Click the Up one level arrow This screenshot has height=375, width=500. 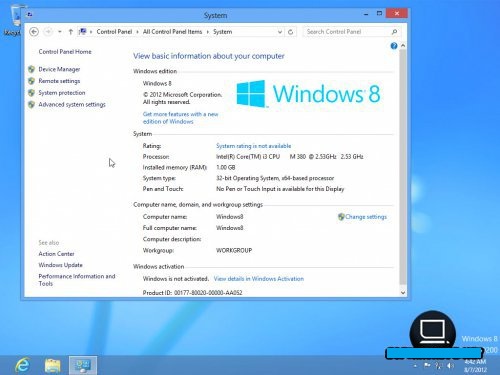(x=70, y=32)
